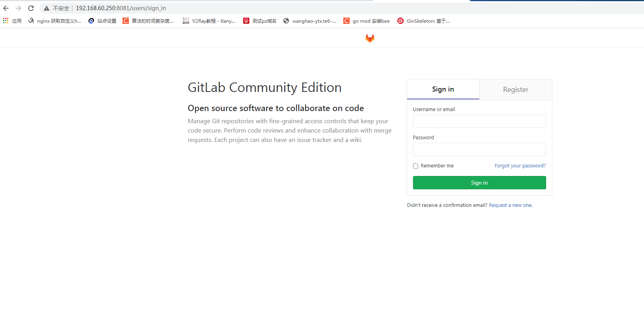The image size is (644, 325).
Task: Focus the Password input field
Action: tap(479, 149)
